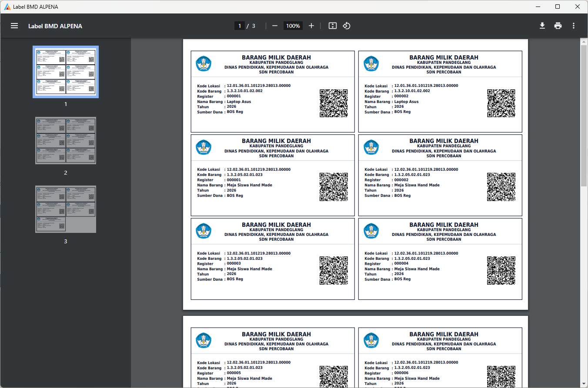Minimize the Label BMD ALPENA window
The image size is (588, 388).
click(538, 7)
